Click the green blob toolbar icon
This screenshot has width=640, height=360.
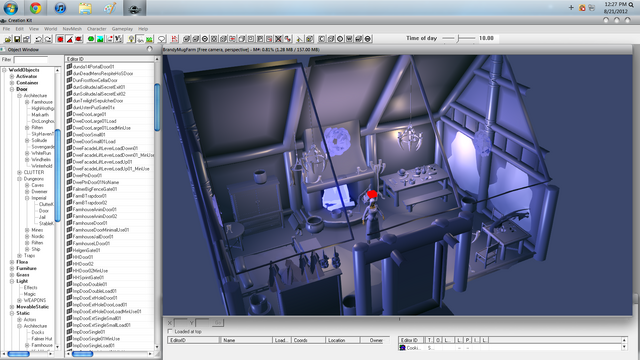(91, 39)
